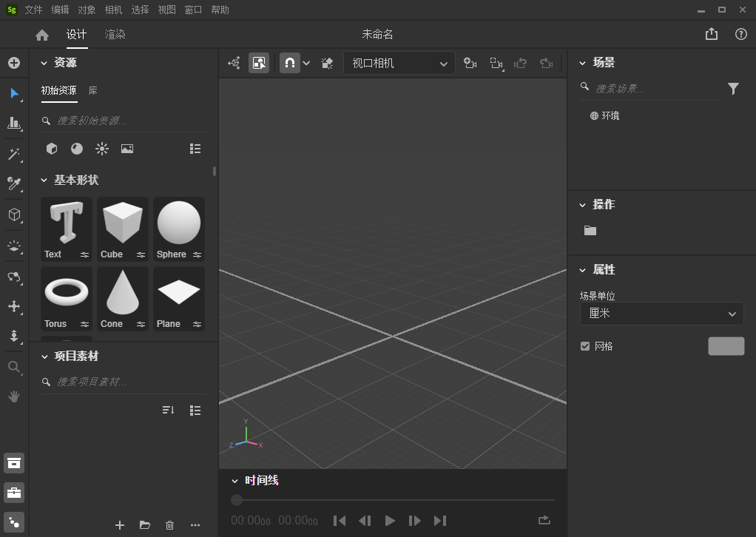
Task: Collapse the 属性 panel
Action: tap(582, 270)
